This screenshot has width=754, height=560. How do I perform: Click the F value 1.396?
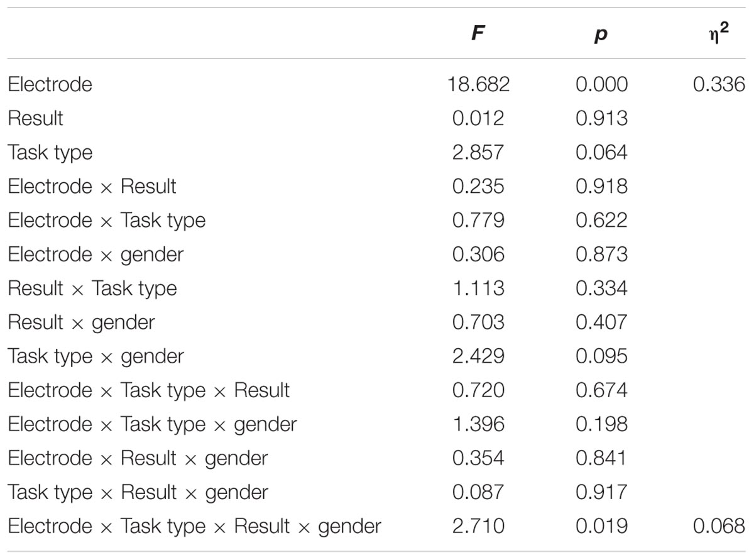point(478,424)
